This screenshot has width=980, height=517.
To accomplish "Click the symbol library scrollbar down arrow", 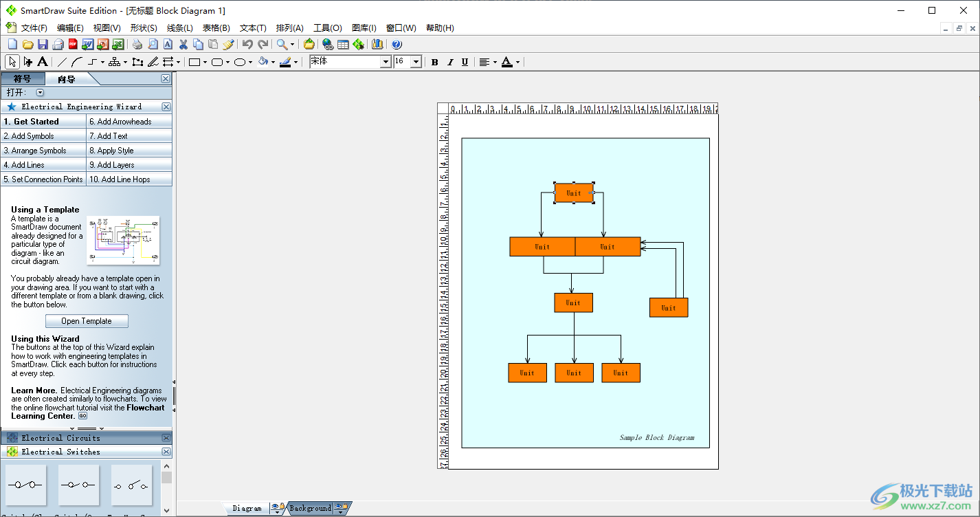I will point(166,511).
